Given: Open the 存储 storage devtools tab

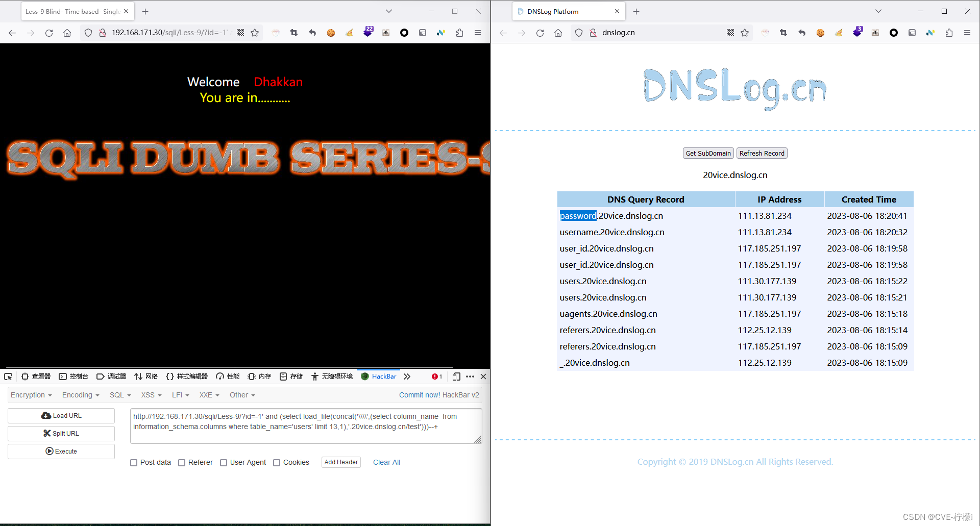Looking at the screenshot, I should (x=291, y=377).
